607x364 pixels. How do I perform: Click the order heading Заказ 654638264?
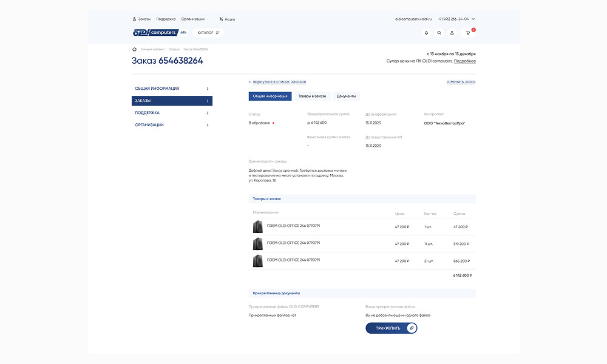pos(168,61)
